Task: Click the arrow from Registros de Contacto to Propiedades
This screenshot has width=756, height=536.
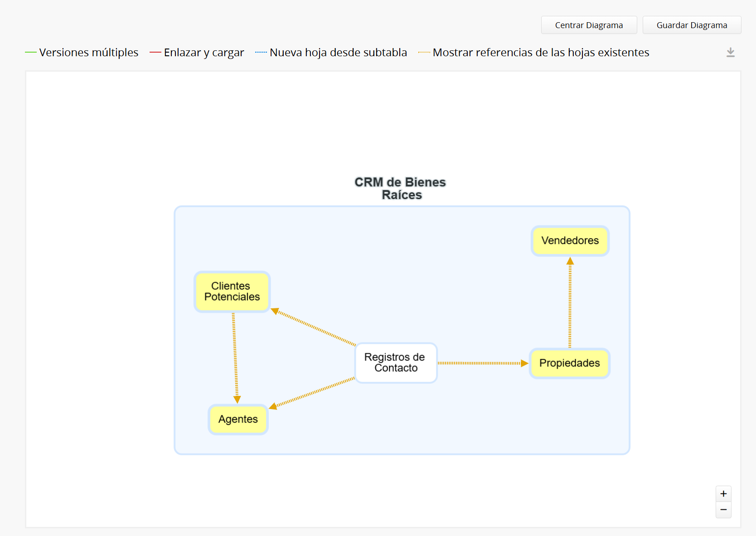Action: coord(480,363)
